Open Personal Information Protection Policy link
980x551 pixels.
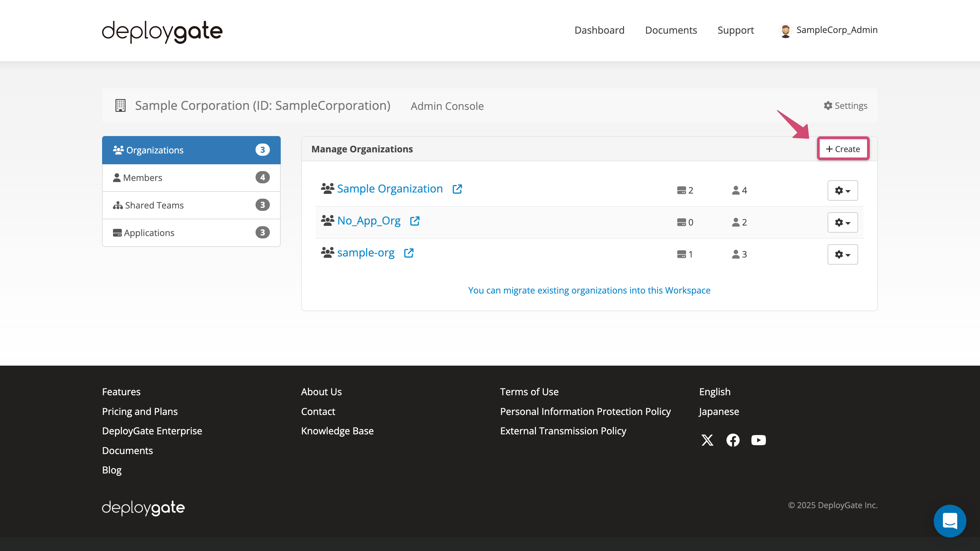tap(585, 412)
